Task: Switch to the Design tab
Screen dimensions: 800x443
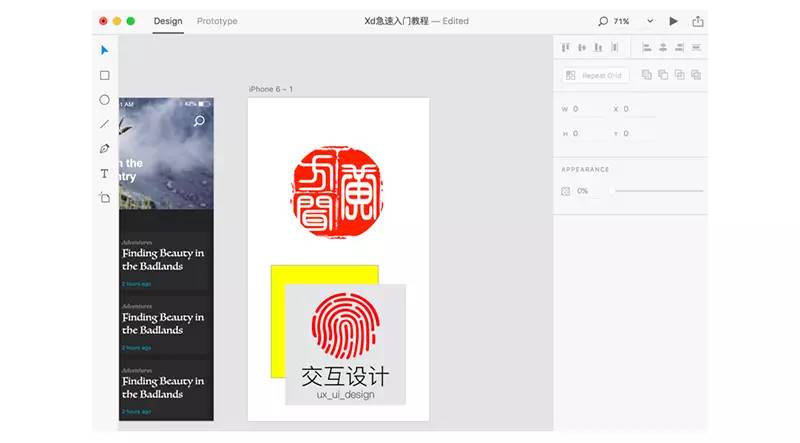Action: click(x=168, y=21)
